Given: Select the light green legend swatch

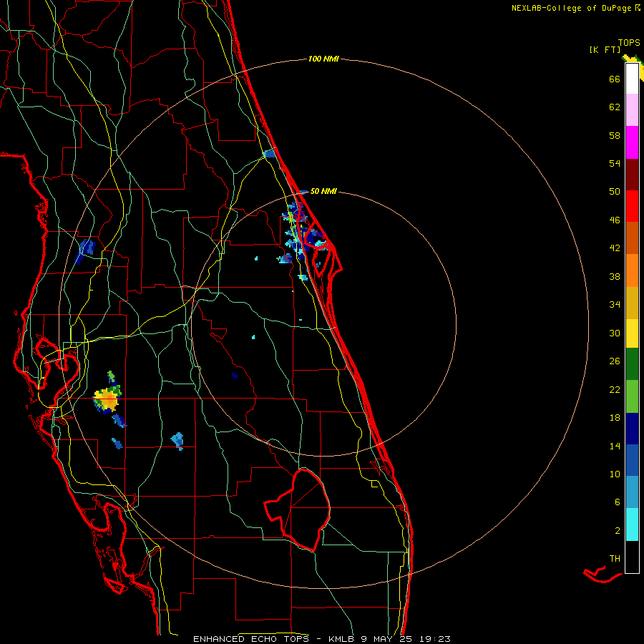Looking at the screenshot, I should coord(632,396).
